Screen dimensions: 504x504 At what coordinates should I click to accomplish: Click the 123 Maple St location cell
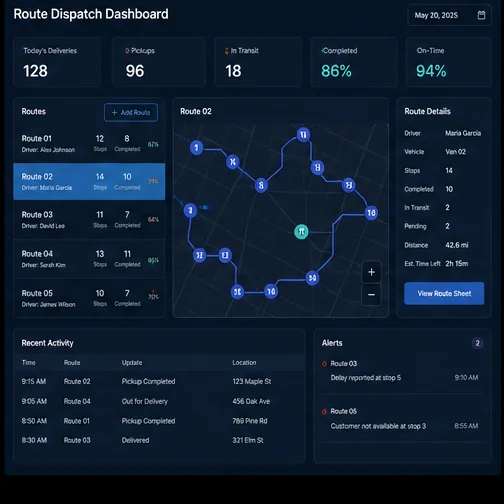point(252,381)
